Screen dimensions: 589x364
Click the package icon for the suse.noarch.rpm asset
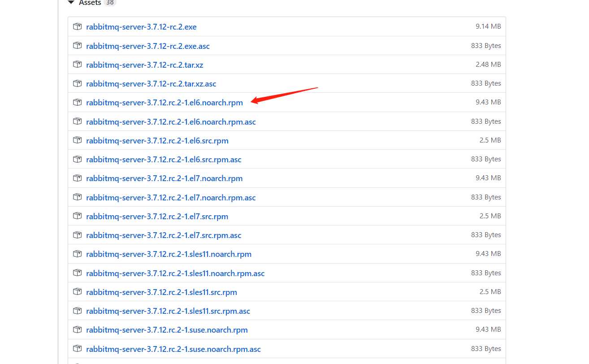[78, 329]
